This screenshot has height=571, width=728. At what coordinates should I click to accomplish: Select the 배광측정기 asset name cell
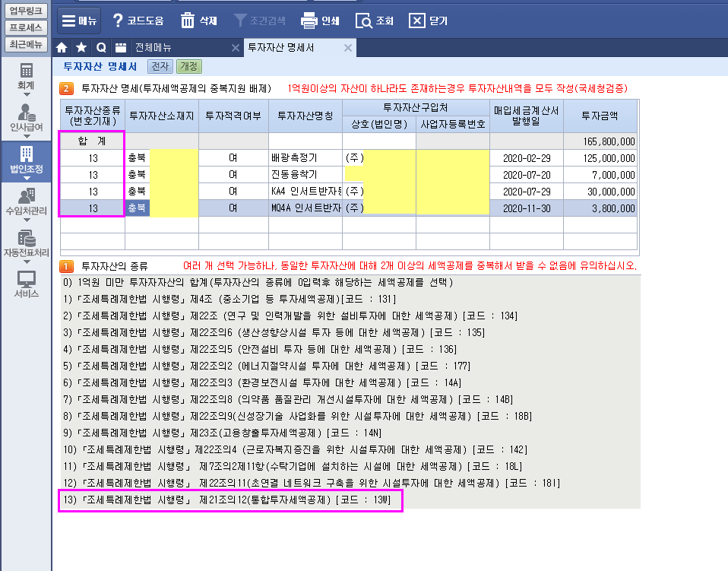pos(305,158)
